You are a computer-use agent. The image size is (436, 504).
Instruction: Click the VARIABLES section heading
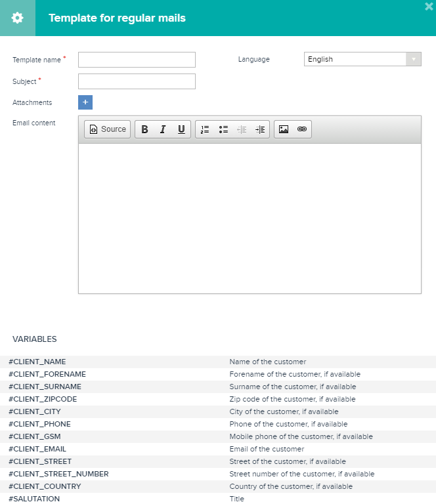35,339
